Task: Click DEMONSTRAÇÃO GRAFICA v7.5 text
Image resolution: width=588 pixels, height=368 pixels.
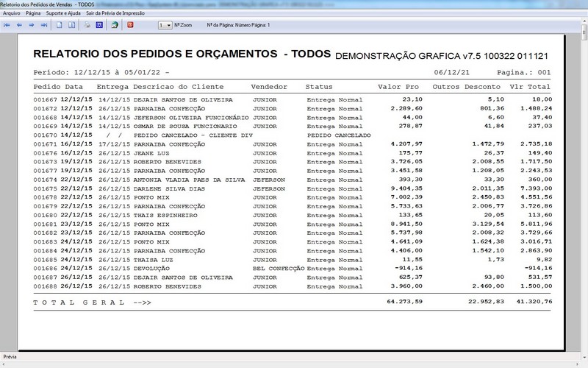Action: click(442, 57)
